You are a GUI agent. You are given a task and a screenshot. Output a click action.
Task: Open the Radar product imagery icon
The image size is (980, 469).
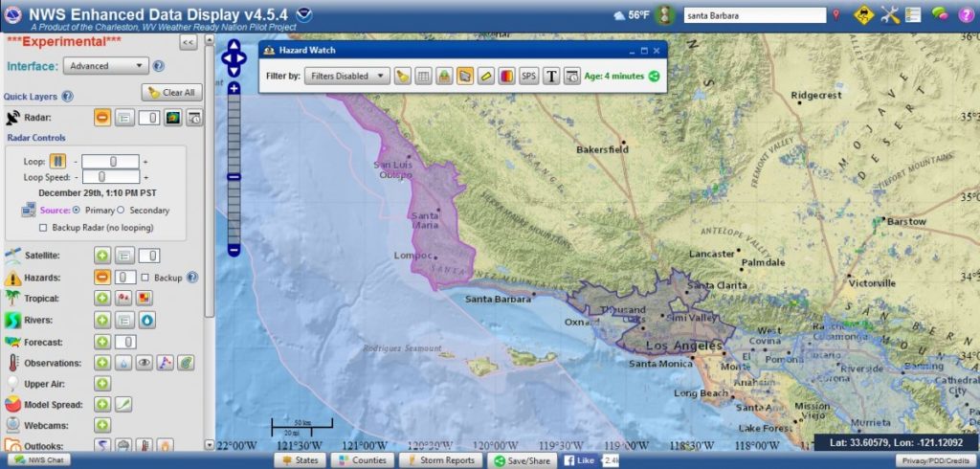[x=173, y=117]
